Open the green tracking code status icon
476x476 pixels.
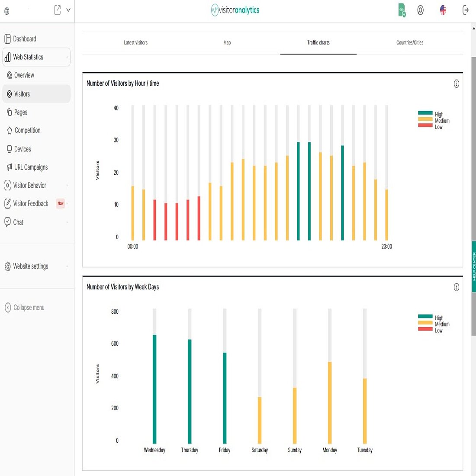tap(400, 10)
